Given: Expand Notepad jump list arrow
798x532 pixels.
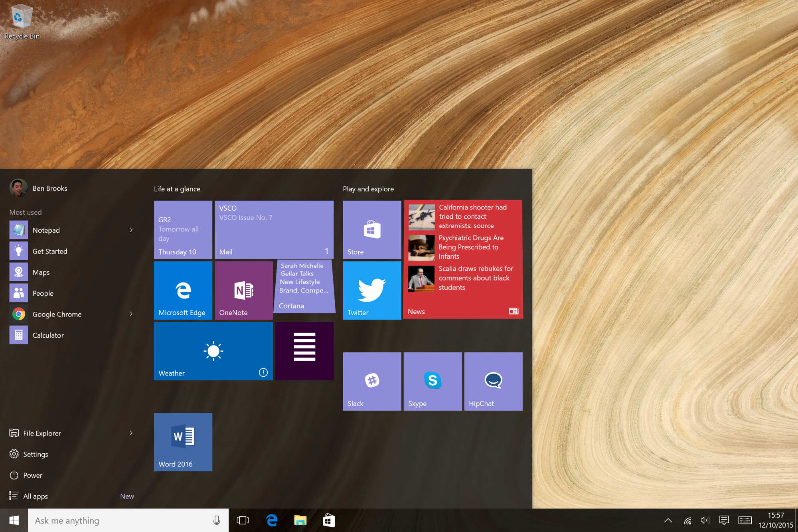Looking at the screenshot, I should (131, 230).
